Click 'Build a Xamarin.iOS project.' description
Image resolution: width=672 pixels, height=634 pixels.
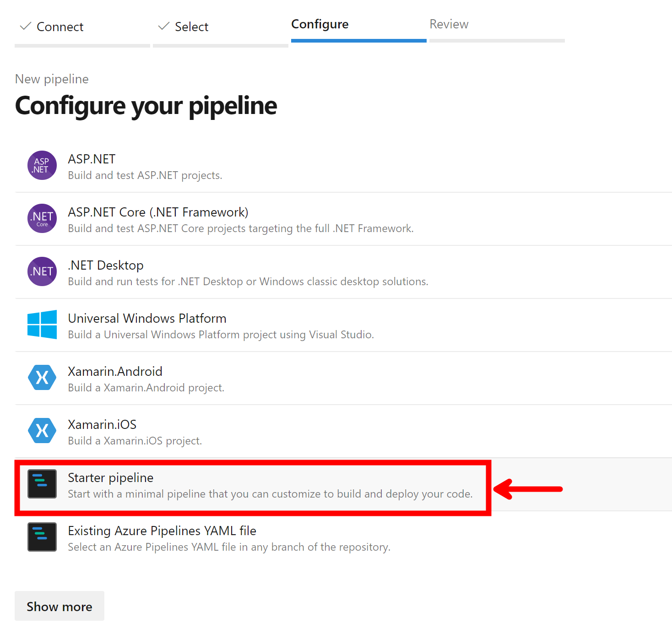pyautogui.click(x=135, y=441)
